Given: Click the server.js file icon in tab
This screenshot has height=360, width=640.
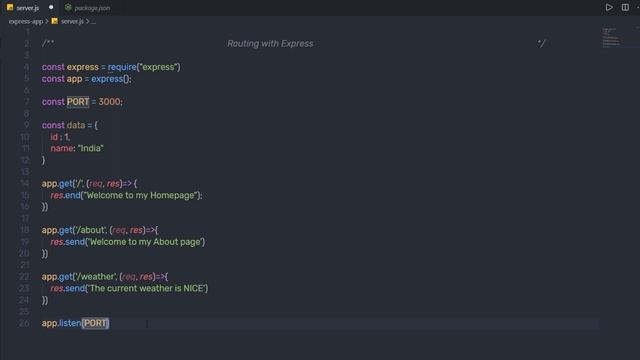Looking at the screenshot, I should [10, 7].
